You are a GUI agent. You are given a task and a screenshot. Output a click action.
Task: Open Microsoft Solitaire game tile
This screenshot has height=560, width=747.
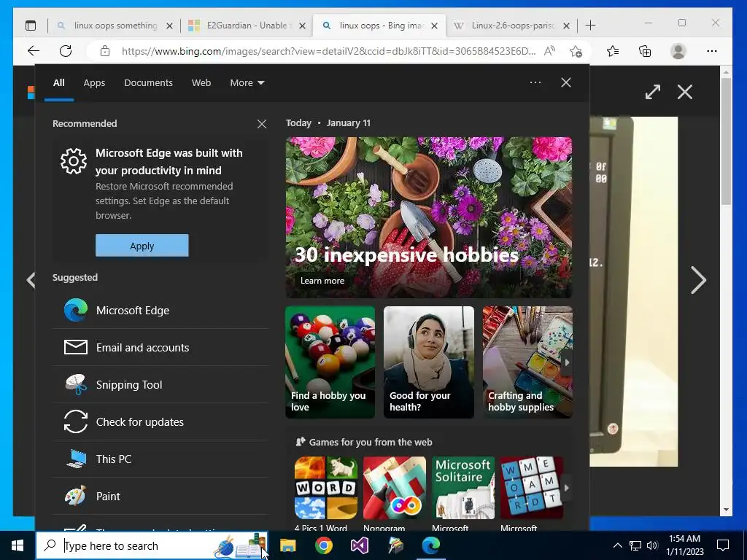tap(463, 494)
